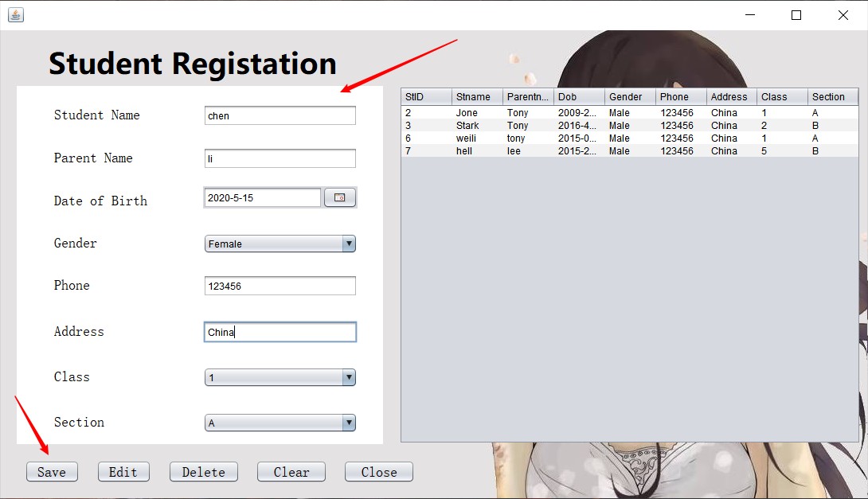Click the Edit button
868x499 pixels.
click(123, 471)
